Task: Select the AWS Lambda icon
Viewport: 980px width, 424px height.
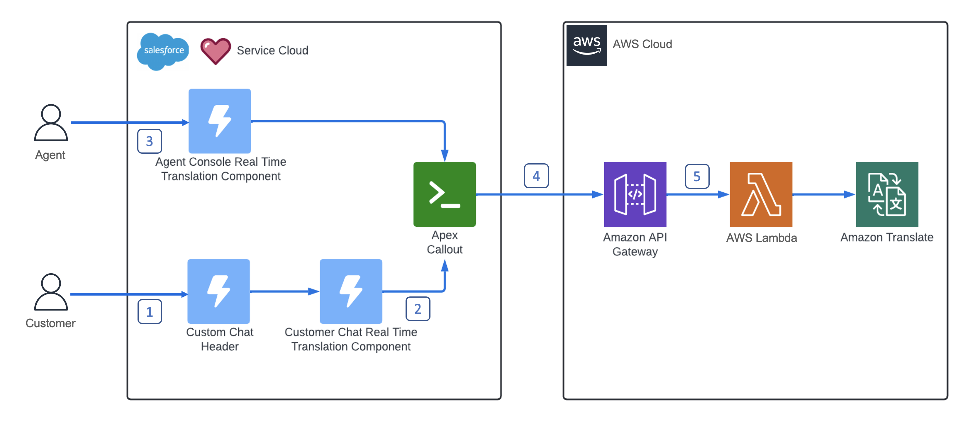Action: [760, 194]
